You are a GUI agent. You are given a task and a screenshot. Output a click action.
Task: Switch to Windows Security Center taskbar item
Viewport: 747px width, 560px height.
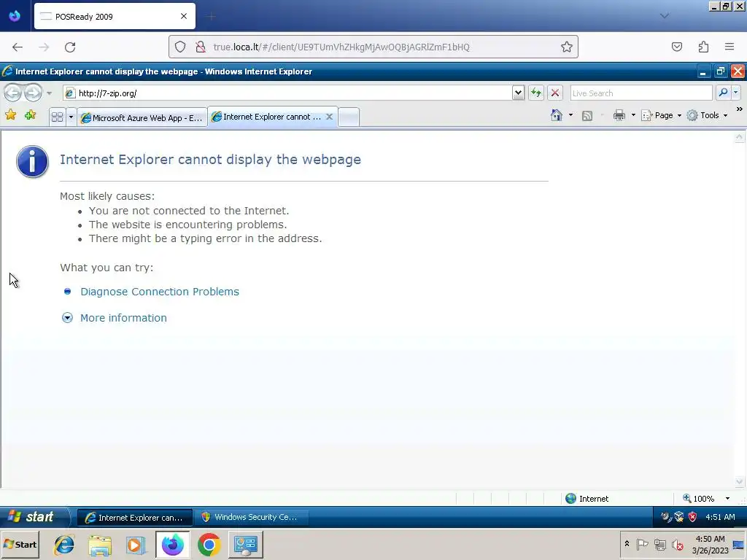[252, 517]
